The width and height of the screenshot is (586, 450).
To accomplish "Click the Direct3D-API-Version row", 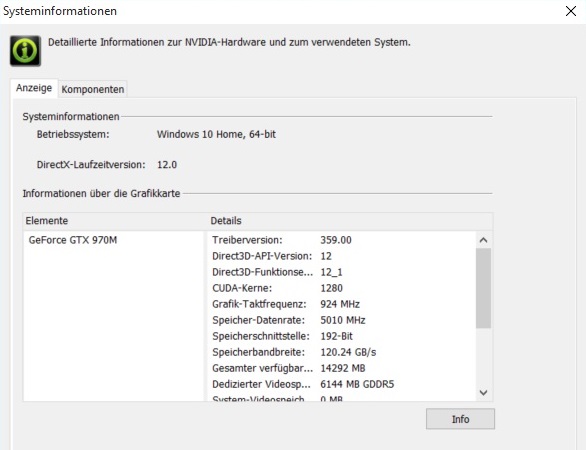I will [x=342, y=256].
